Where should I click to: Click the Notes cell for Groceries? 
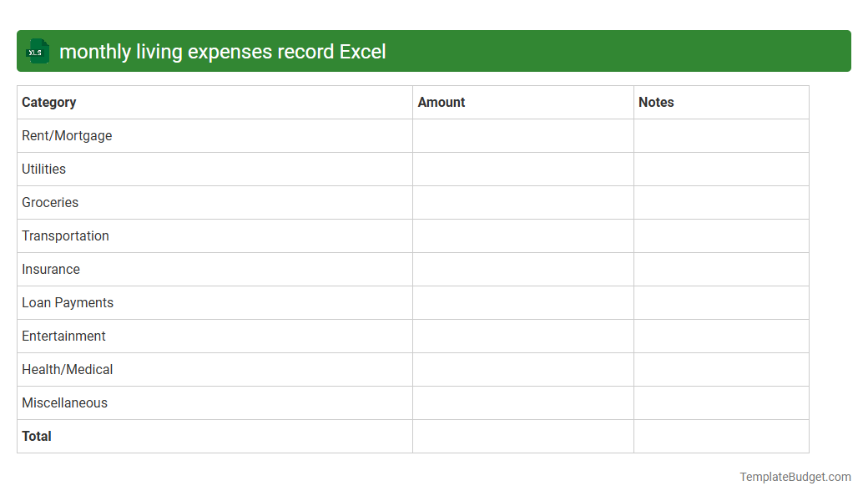click(721, 202)
